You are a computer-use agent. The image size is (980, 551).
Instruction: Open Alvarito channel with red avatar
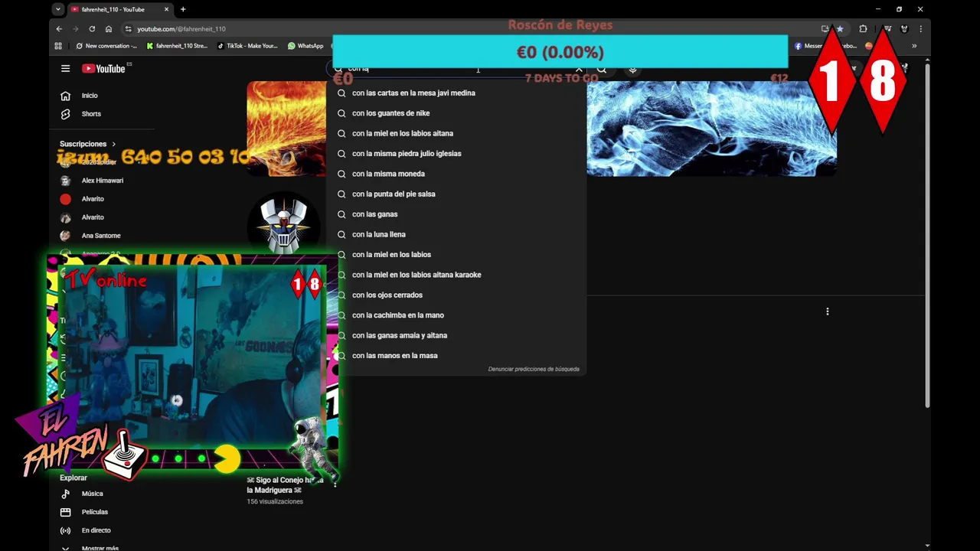pos(93,199)
